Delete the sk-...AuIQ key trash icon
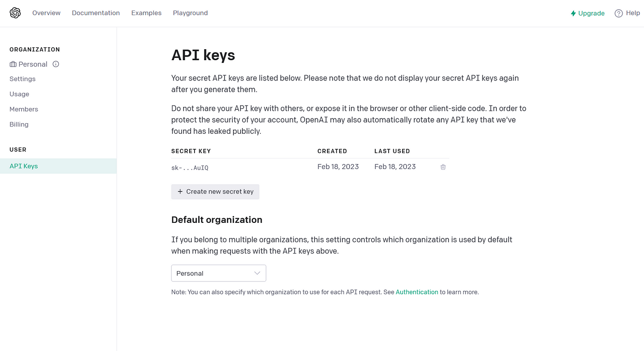 pos(443,167)
